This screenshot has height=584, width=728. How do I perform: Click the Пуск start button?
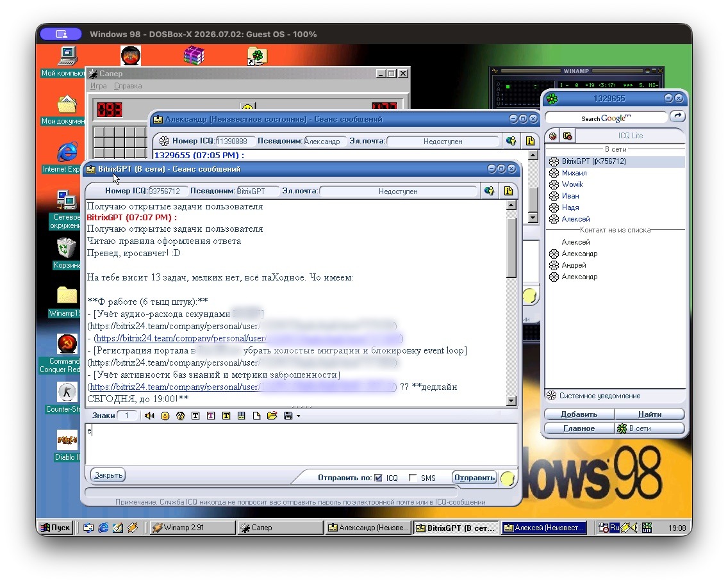tap(55, 528)
